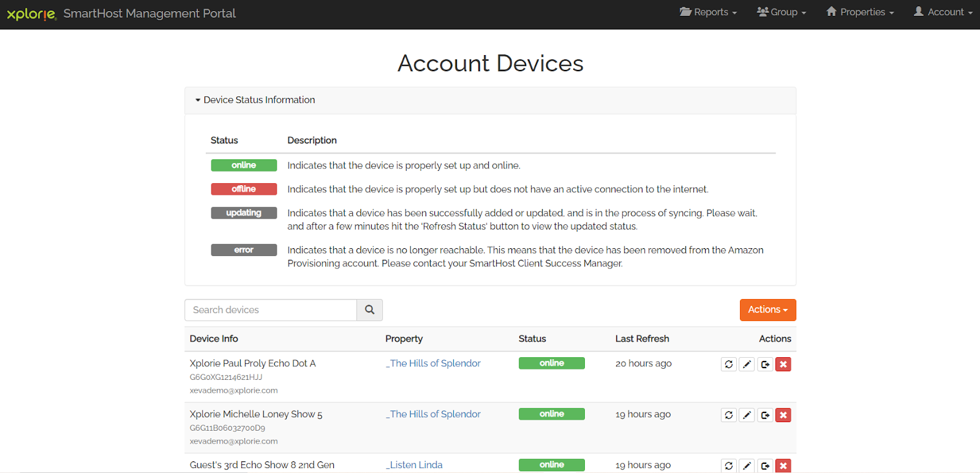Click the xplorie logo
The image size is (980, 473).
point(31,13)
